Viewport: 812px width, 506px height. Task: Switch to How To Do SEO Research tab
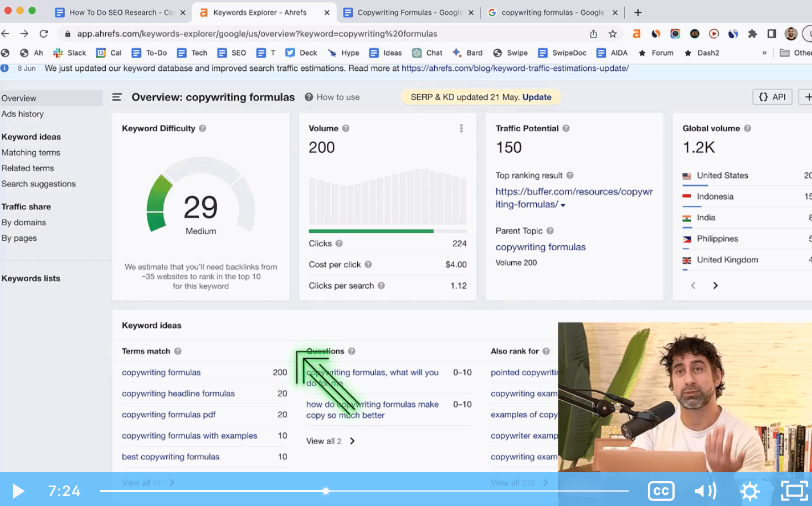point(121,12)
